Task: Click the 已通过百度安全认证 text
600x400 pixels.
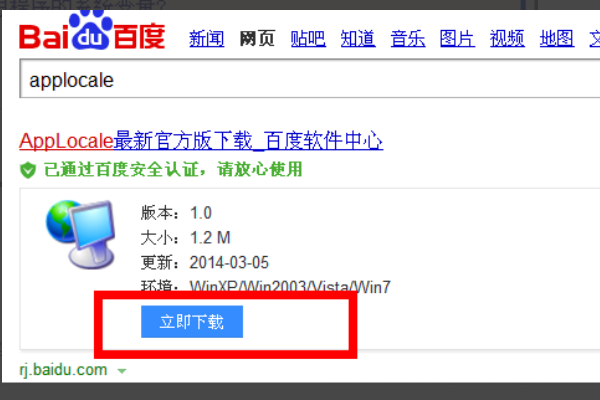Action: coord(173,169)
